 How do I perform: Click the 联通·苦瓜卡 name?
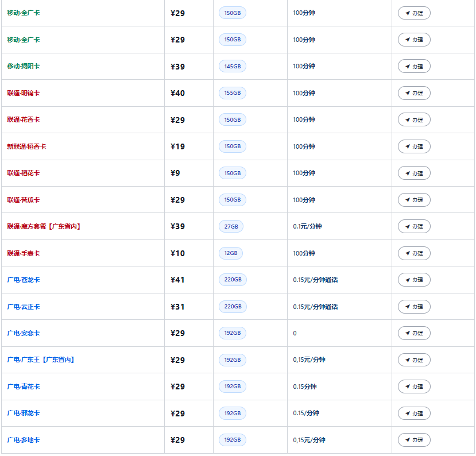pyautogui.click(x=24, y=200)
